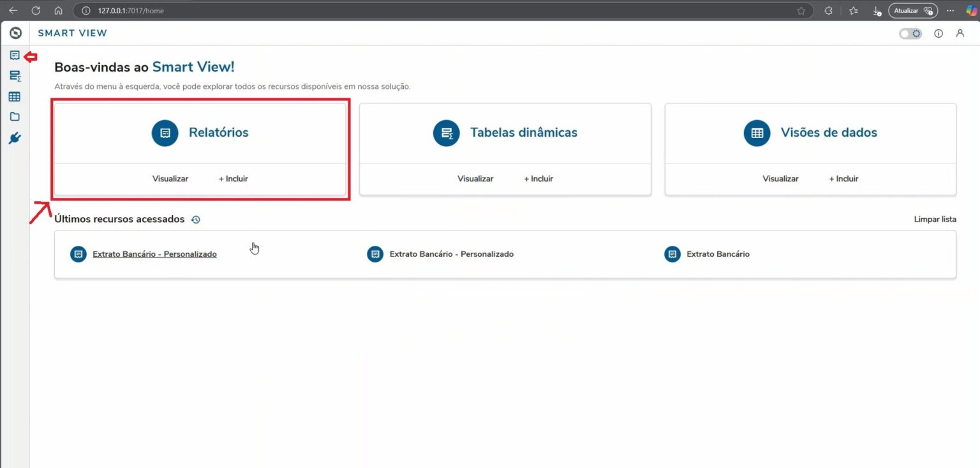Open Visões de dados via the sidebar grid icon
The image size is (980, 468).
15,96
